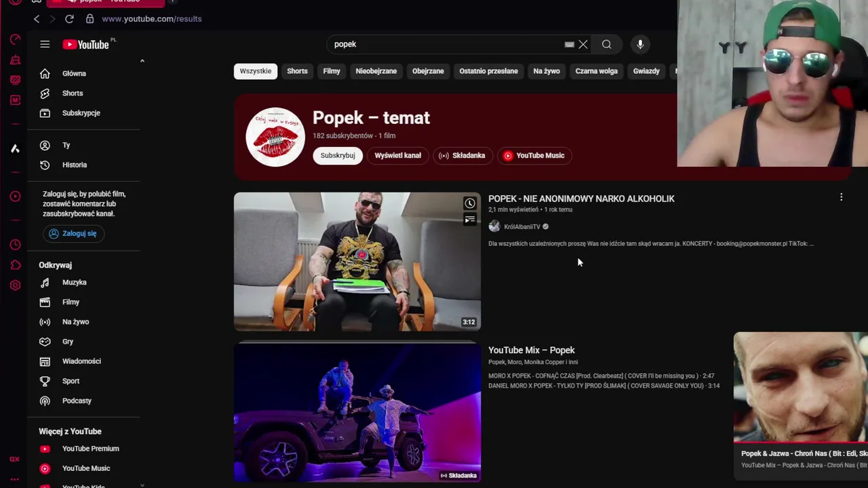The height and width of the screenshot is (488, 868).
Task: Open POPEK - NIE ANONIMOWY NARKO ALKOHOLIK title
Action: point(581,199)
